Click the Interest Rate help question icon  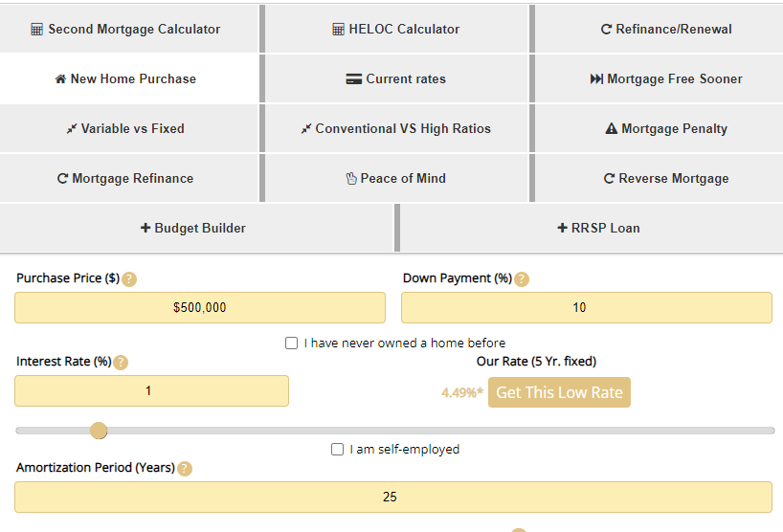click(121, 363)
